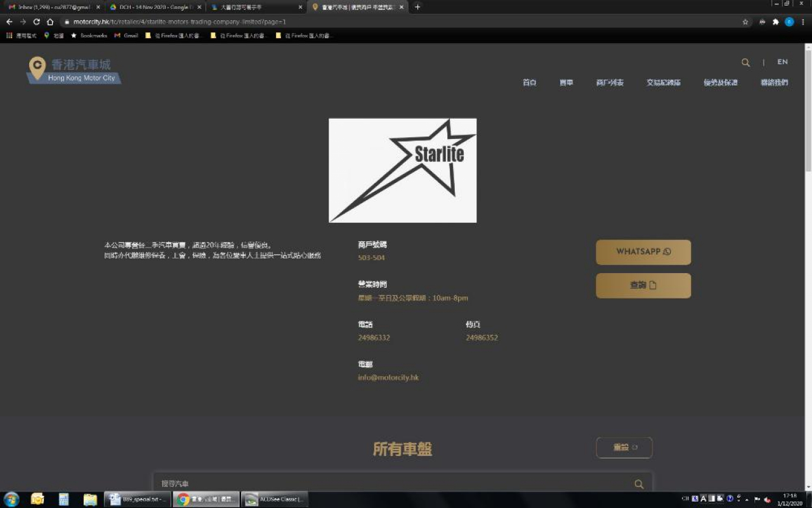Open the 買車 navigation menu item
Screen dimensions: 812x508
[566, 83]
